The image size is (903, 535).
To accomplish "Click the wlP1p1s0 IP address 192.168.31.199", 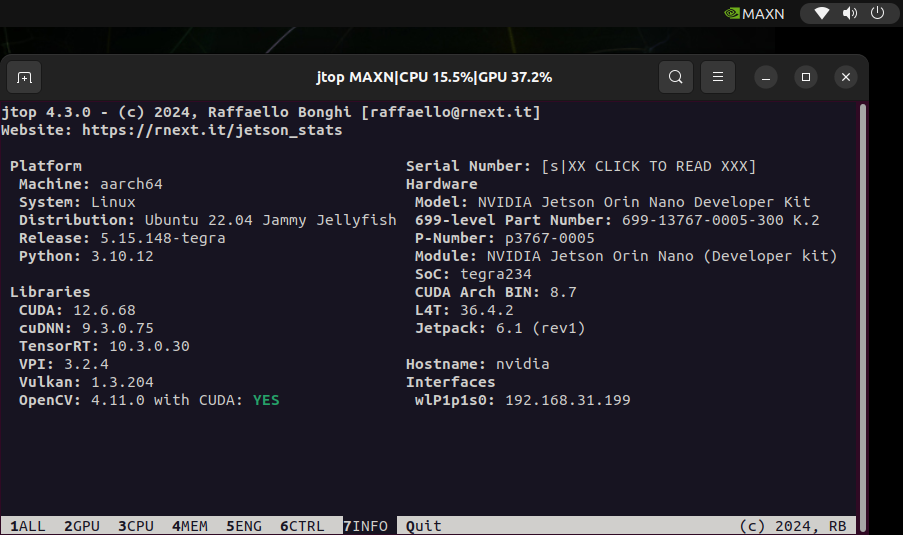I will click(567, 400).
